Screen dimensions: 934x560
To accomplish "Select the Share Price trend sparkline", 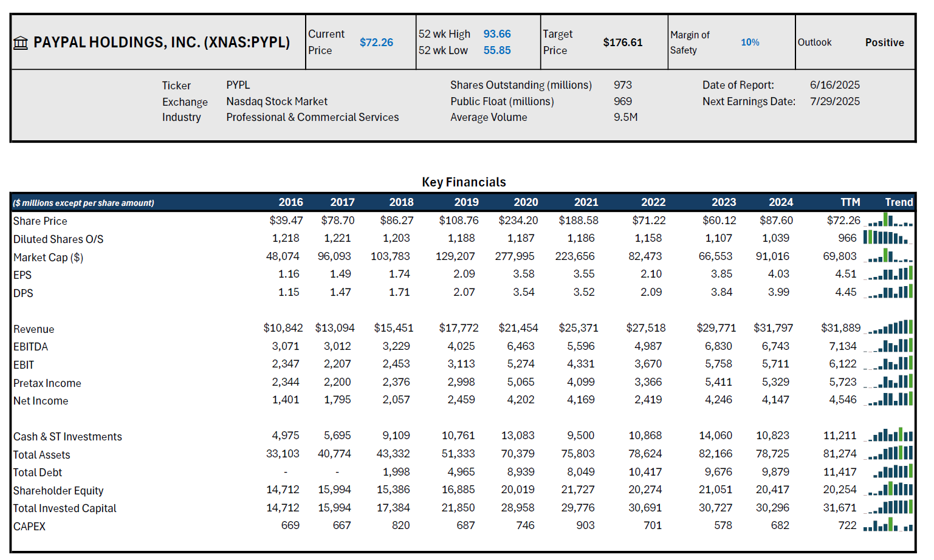I will click(888, 220).
